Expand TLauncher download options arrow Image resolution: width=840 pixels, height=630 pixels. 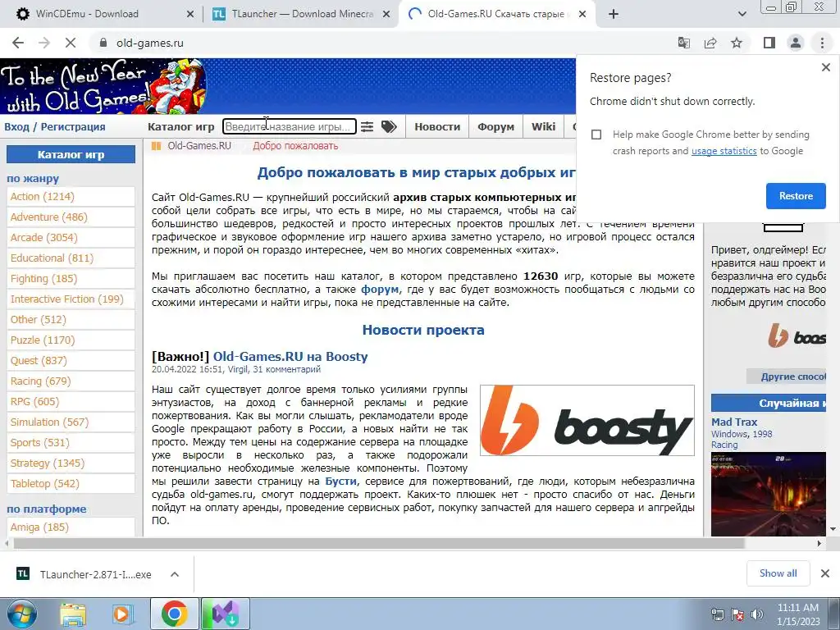tap(175, 574)
